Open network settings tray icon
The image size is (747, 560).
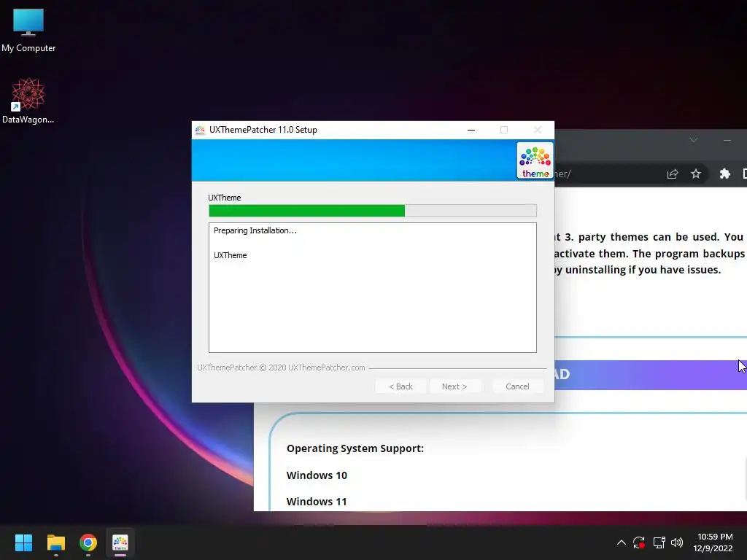click(x=659, y=542)
